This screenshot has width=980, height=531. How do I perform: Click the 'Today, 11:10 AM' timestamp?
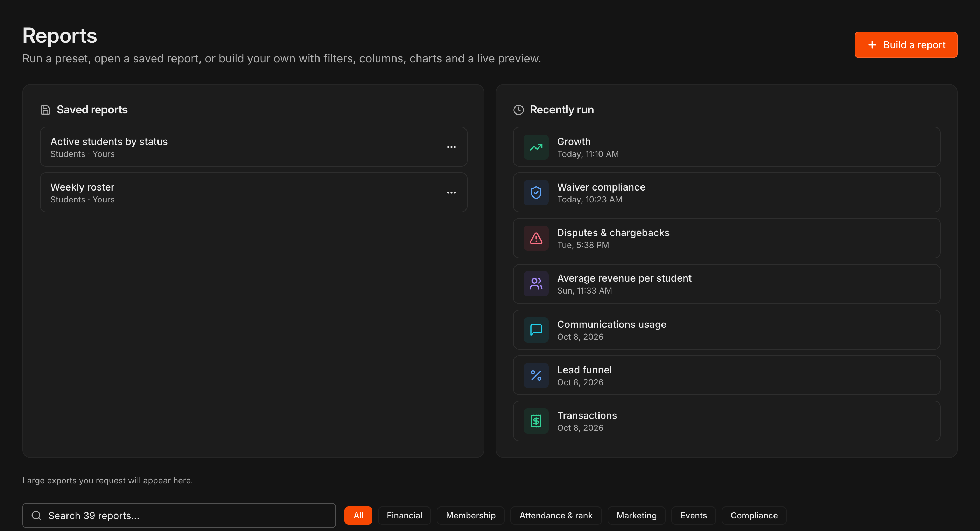click(588, 154)
